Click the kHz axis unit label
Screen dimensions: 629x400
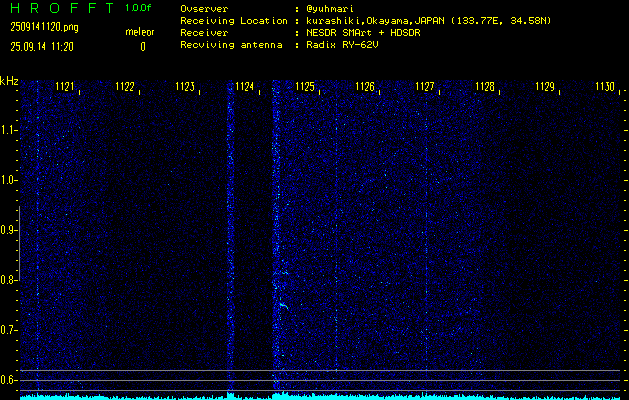tap(9, 81)
